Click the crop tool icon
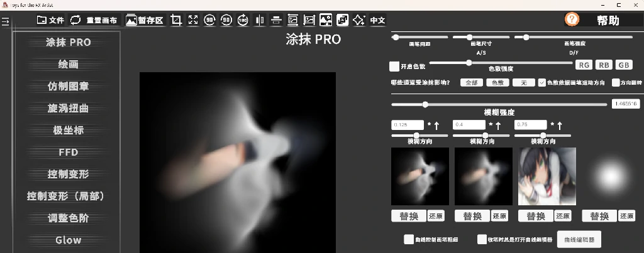This screenshot has width=644, height=253. (x=176, y=20)
